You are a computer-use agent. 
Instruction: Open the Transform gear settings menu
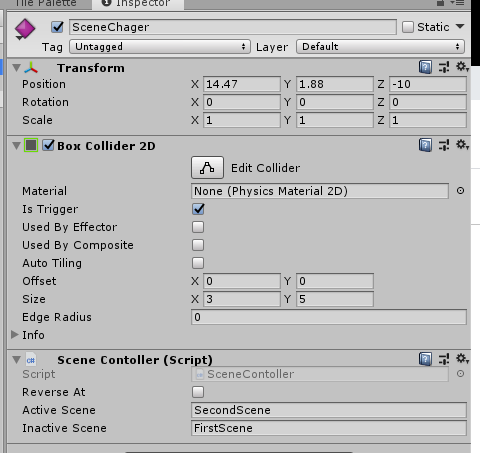coord(463,67)
